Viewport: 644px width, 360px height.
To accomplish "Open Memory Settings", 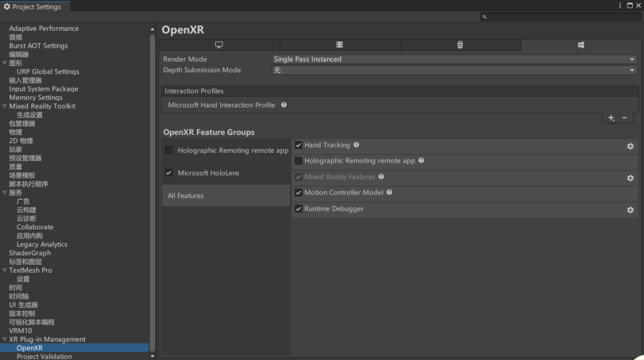I will pos(36,97).
